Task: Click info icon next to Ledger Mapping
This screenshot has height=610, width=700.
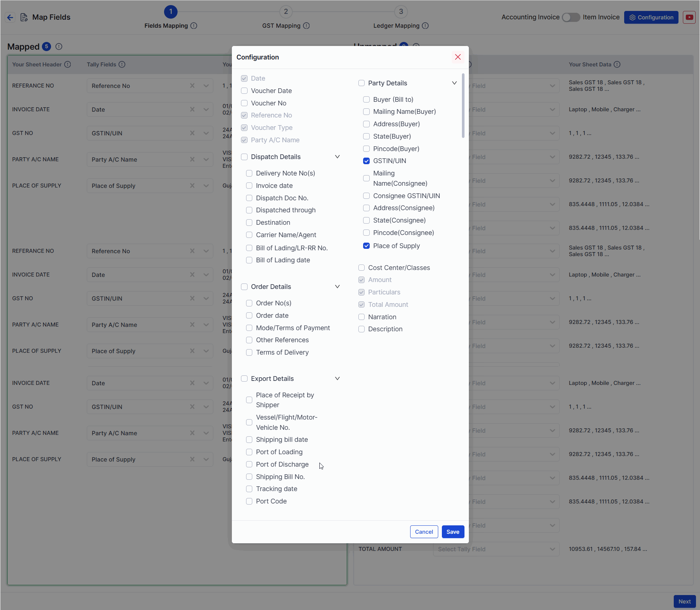Action: coord(425,26)
